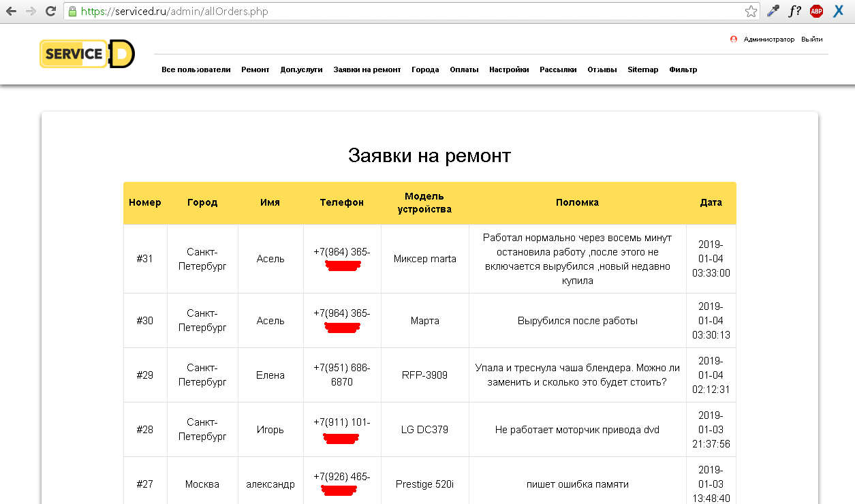Open the Отзывы menu item
Screen dimensions: 855x504
coord(602,69)
